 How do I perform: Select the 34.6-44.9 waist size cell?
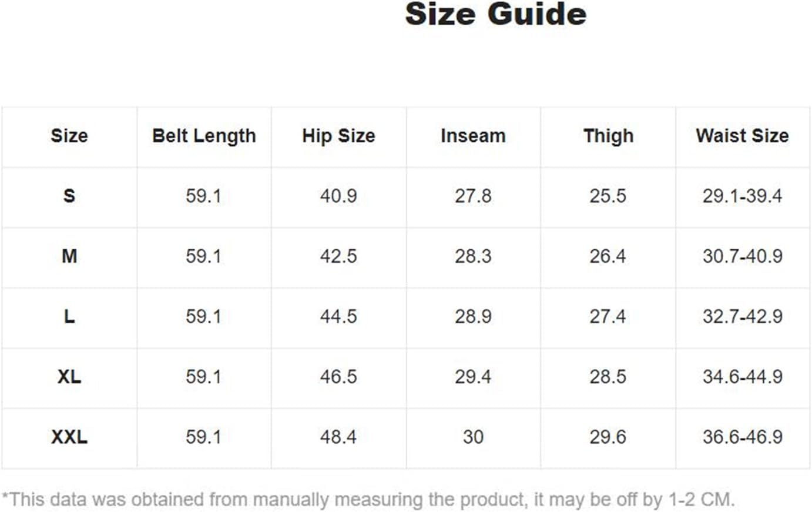point(743,377)
